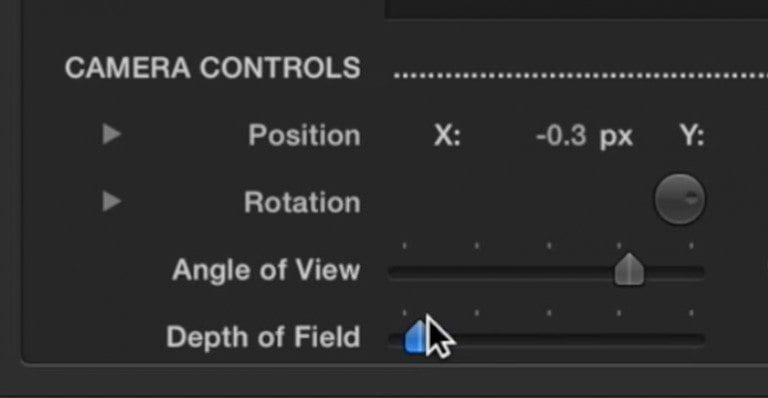Click the Position X value -0.3
Viewport: 768px width, 398px height.
[x=561, y=135]
